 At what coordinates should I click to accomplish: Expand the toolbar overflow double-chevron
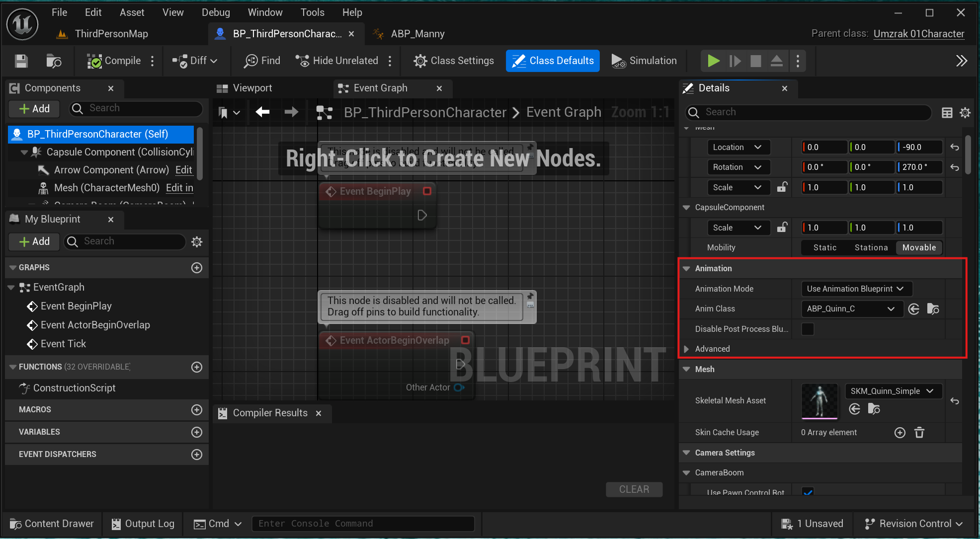click(x=962, y=61)
